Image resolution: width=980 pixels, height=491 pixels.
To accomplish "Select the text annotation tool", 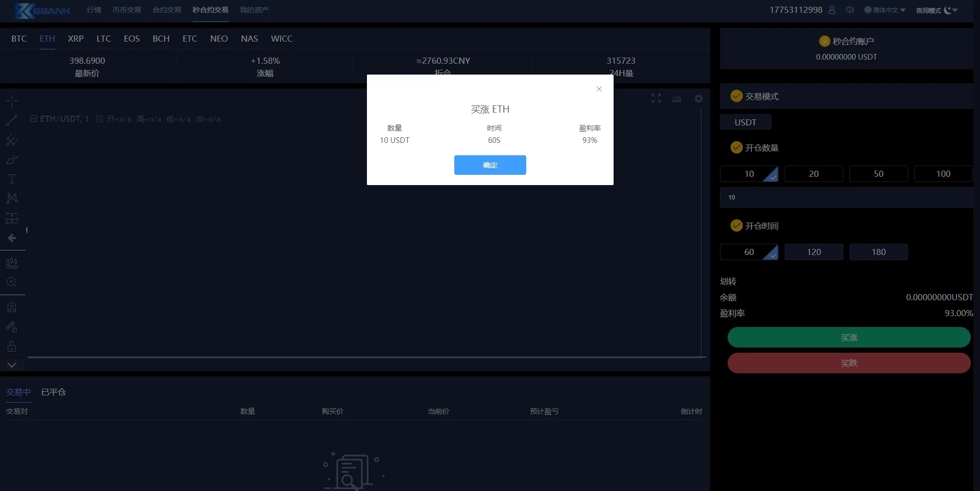I will (x=12, y=179).
